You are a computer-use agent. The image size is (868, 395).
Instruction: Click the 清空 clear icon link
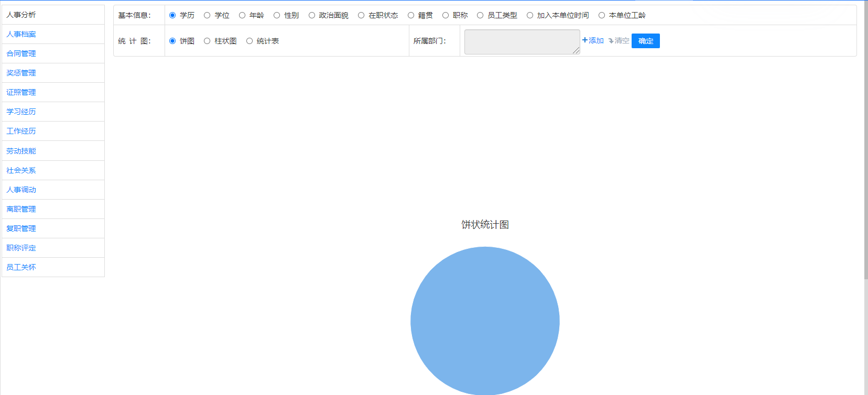point(619,40)
